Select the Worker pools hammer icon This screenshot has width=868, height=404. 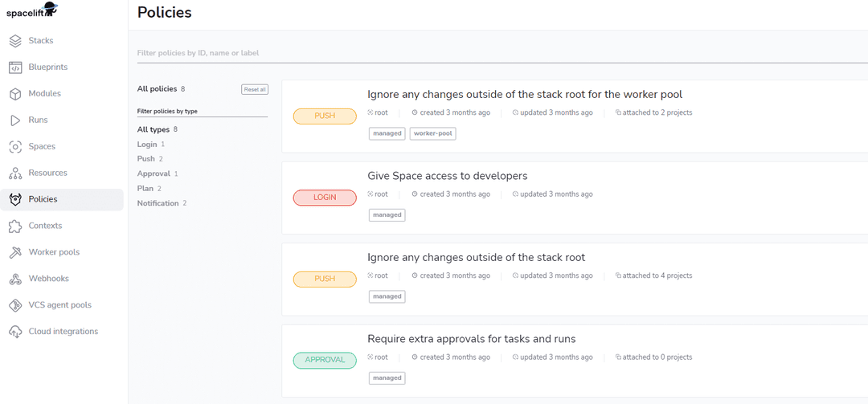point(15,252)
